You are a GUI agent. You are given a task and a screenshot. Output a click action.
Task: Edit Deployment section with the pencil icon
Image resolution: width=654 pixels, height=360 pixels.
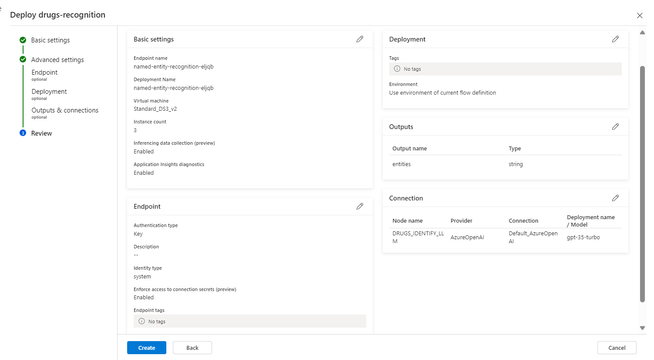615,39
